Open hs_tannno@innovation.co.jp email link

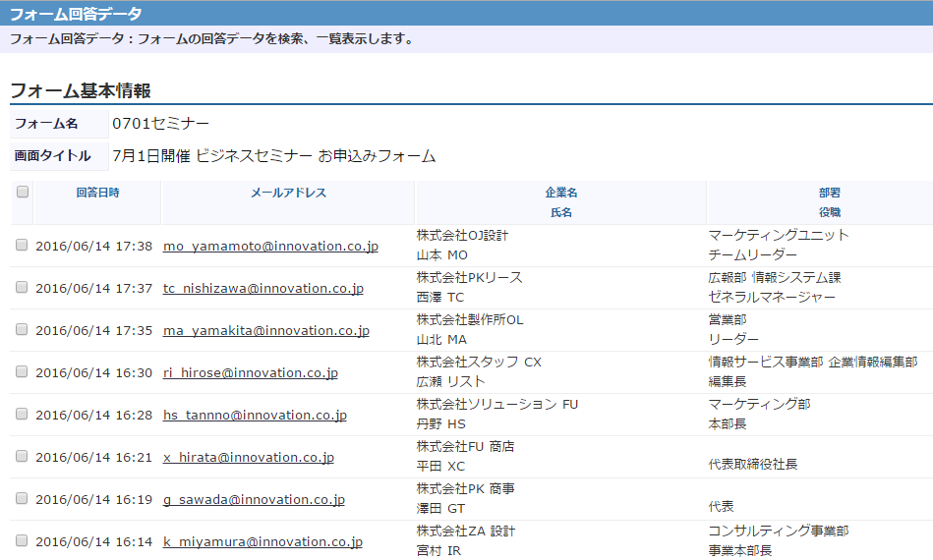pos(255,415)
